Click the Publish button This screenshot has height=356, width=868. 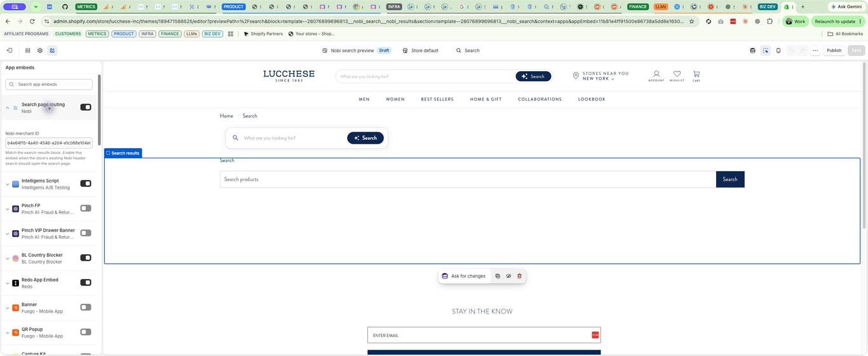834,50
